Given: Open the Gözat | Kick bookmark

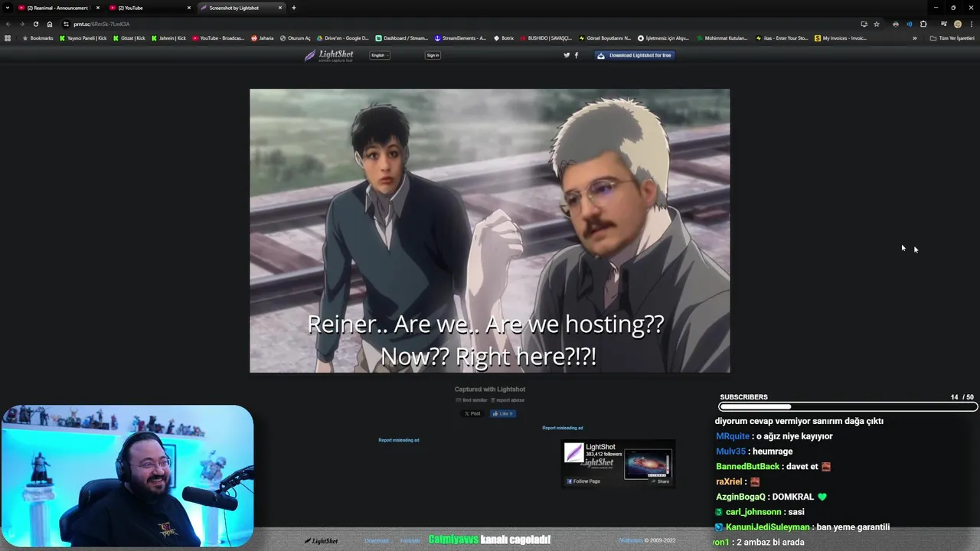Looking at the screenshot, I should click(x=129, y=38).
